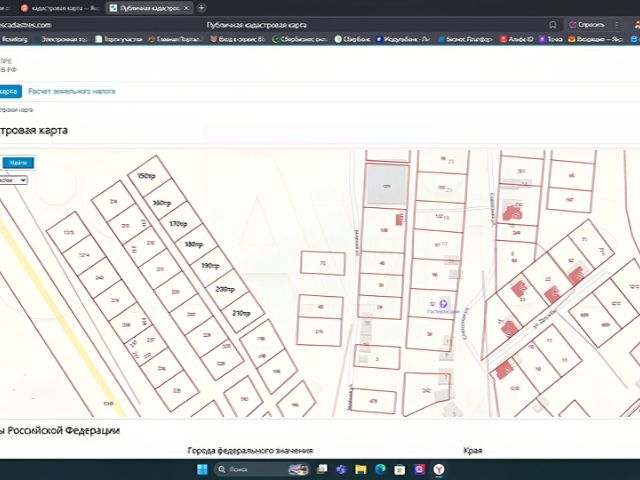Open the purple app icon on taskbar
640x480 pixels.
[419, 469]
